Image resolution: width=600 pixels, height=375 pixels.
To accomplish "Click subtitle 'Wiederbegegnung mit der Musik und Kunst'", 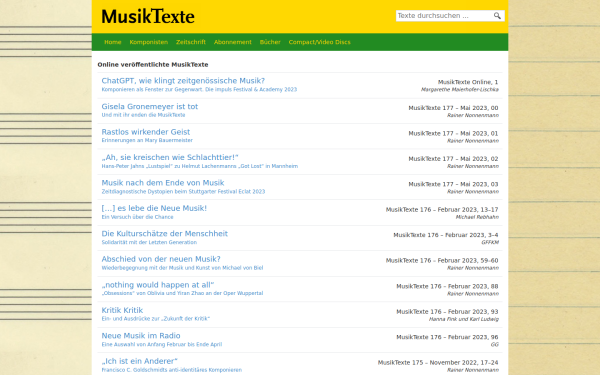I will pos(182,268).
